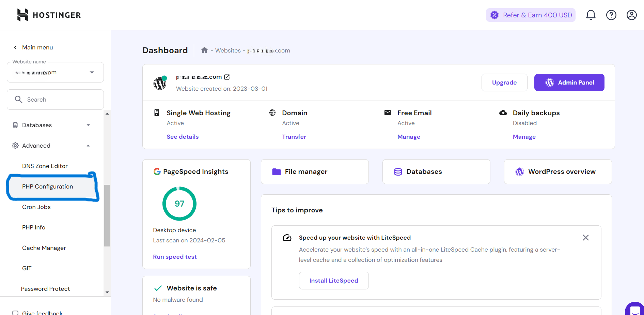Click the Upgrade button

pyautogui.click(x=504, y=82)
